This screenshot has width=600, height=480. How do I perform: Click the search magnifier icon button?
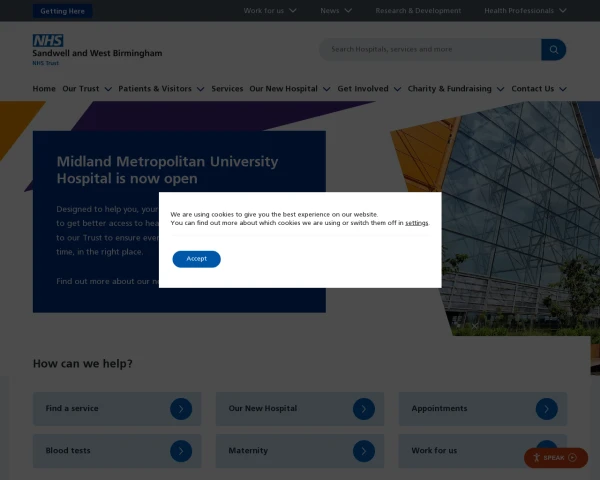click(553, 49)
